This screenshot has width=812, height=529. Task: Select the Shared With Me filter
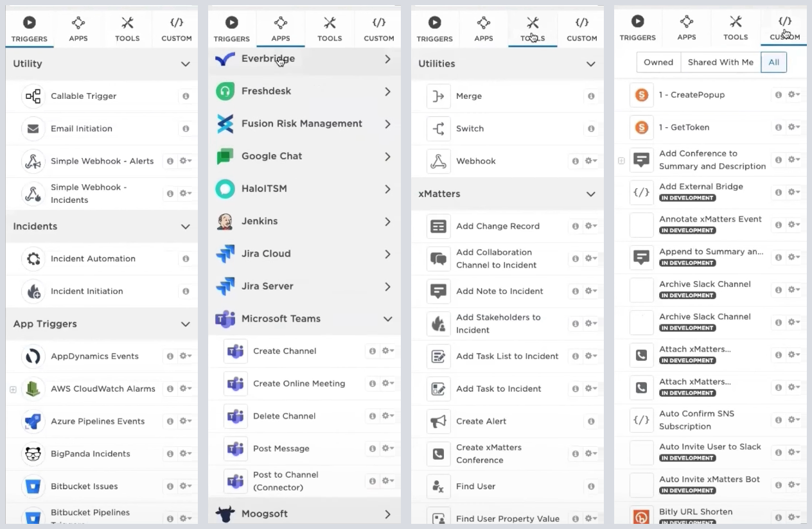(x=720, y=62)
